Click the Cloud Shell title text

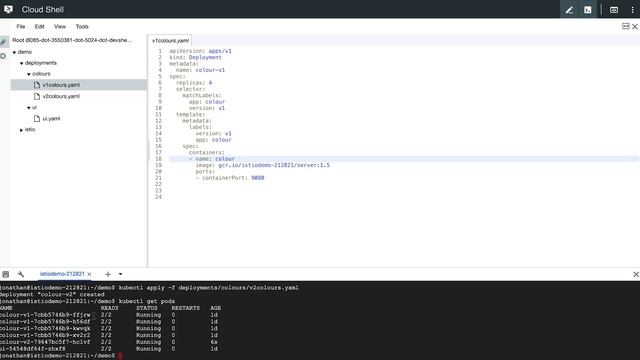[x=42, y=9]
